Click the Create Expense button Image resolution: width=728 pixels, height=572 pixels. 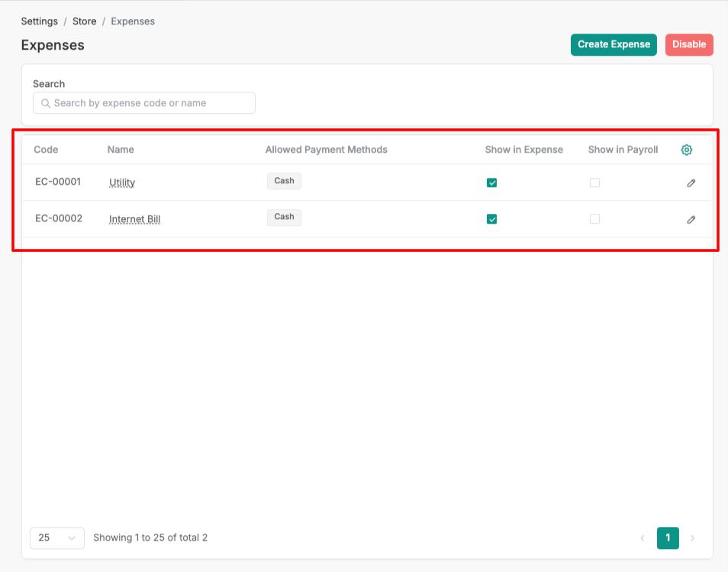[614, 44]
